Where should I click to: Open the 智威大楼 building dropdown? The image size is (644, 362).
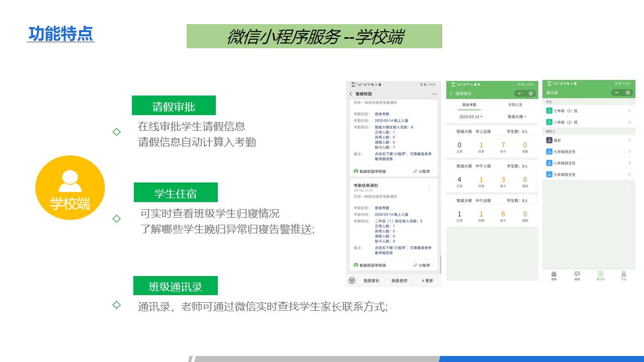[x=517, y=117]
